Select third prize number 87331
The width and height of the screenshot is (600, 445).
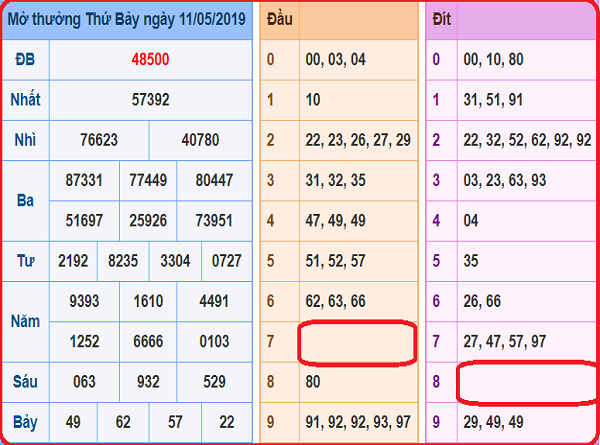coord(83,181)
